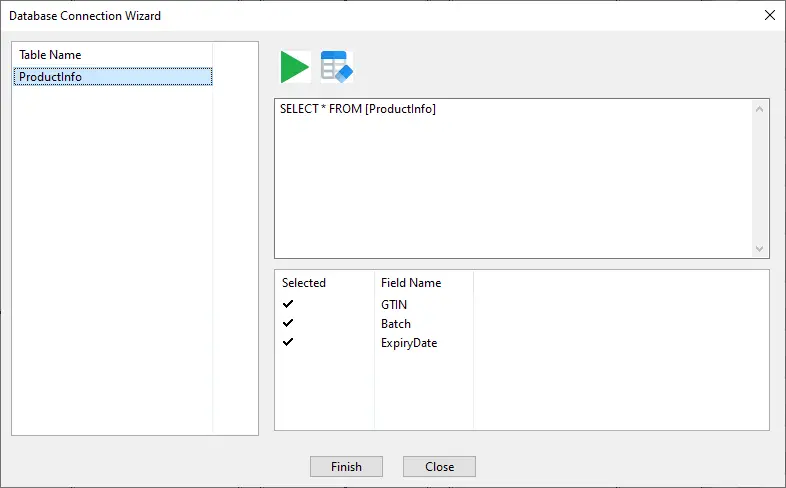Toggle the ExpiryDate field checkmark
Screen dimensions: 786x488
288,342
